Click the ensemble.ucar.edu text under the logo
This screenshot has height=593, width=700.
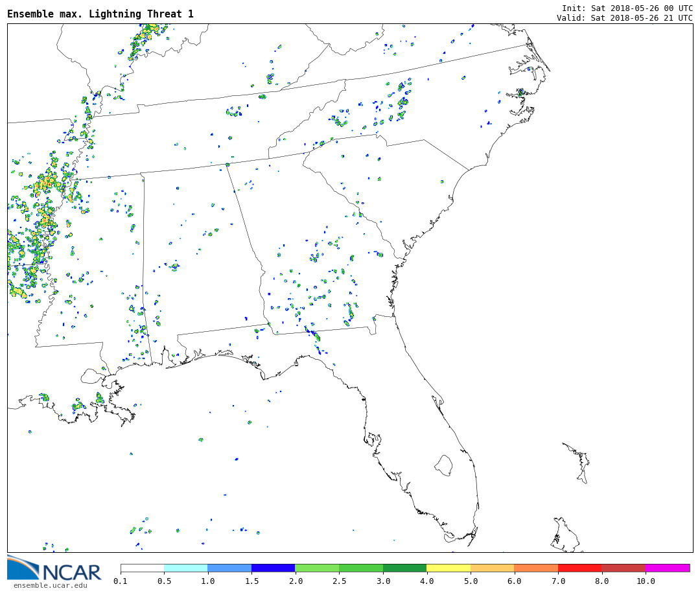[x=51, y=585]
